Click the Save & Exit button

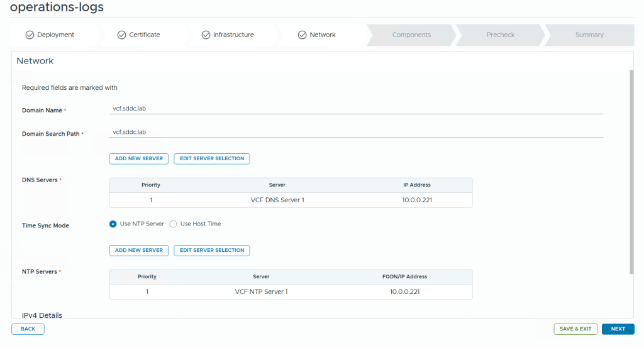click(x=575, y=329)
